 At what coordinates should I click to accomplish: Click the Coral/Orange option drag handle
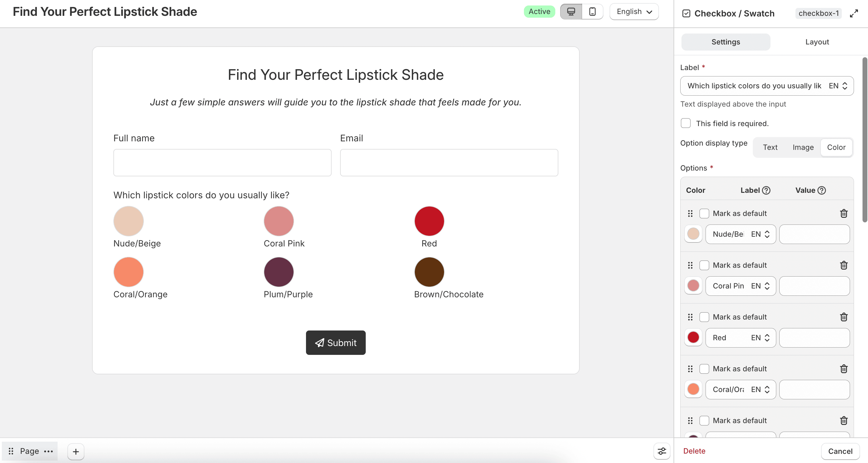690,369
